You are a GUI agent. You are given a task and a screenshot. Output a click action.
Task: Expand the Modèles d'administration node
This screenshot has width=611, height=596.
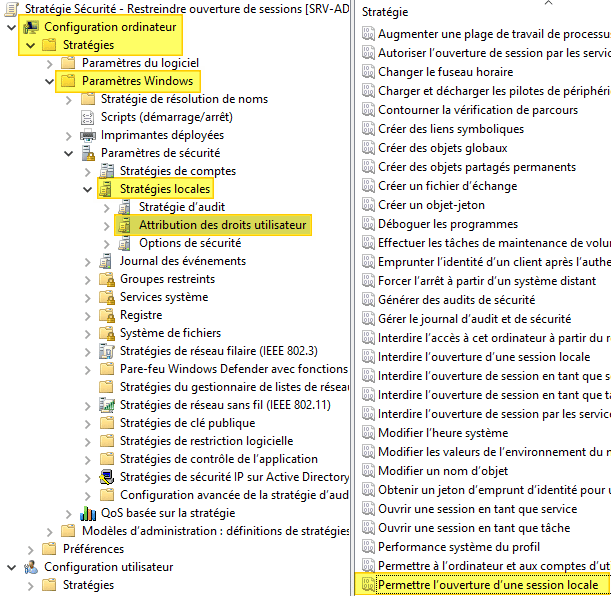(49, 531)
